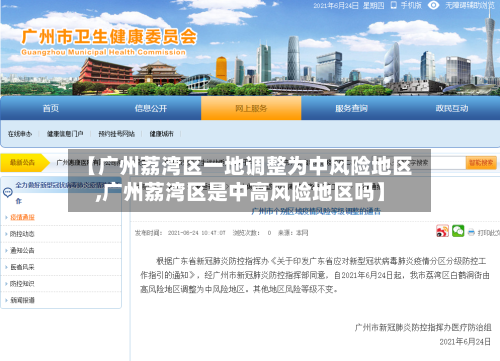The width and height of the screenshot is (500, 361).
Task: Click the 手机版 text link
Action: 411,5
